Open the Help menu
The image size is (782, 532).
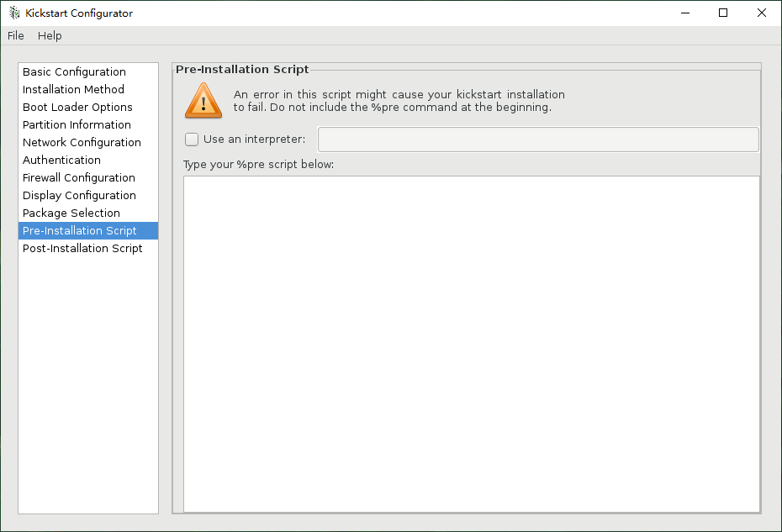pos(50,36)
